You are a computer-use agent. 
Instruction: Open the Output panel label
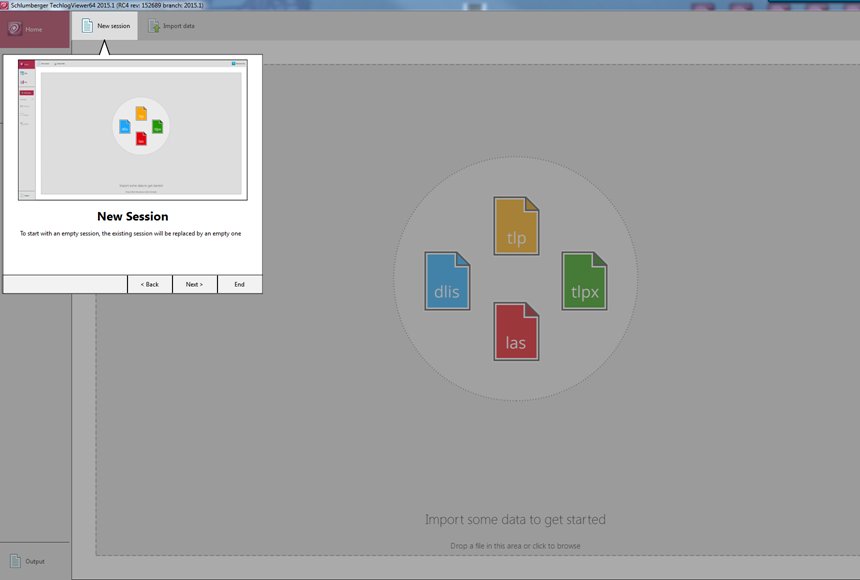[x=35, y=561]
